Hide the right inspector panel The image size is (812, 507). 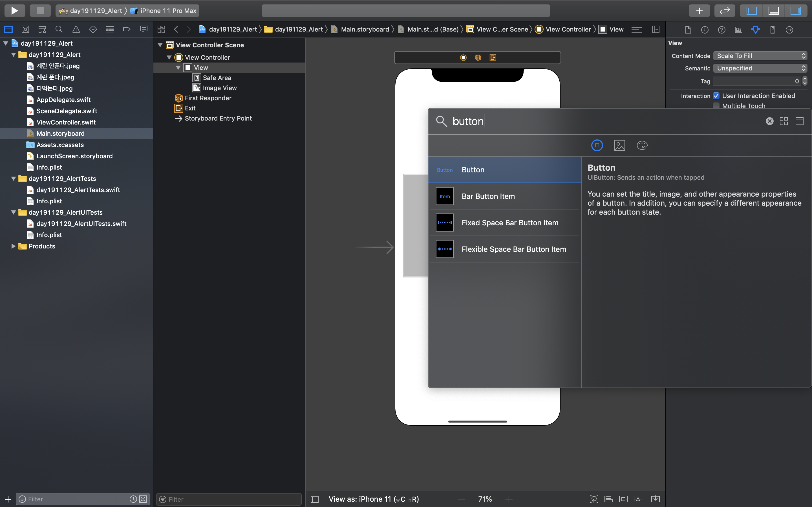tap(795, 10)
